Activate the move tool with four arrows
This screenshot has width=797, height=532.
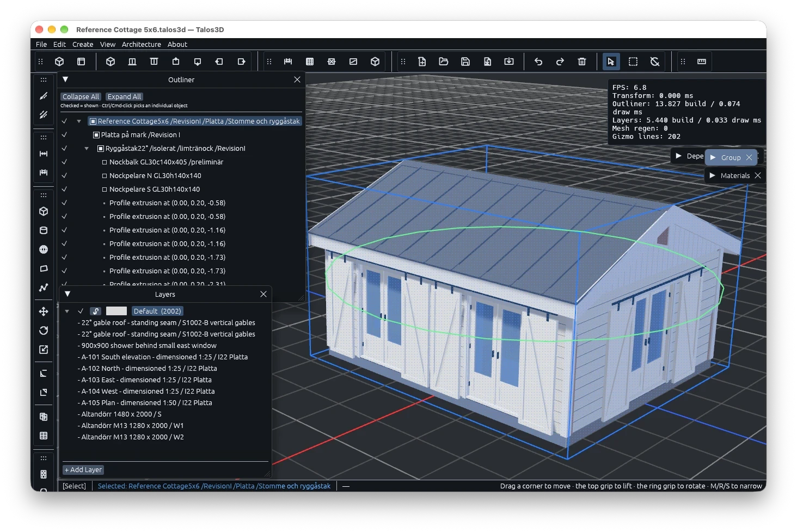[44, 311]
